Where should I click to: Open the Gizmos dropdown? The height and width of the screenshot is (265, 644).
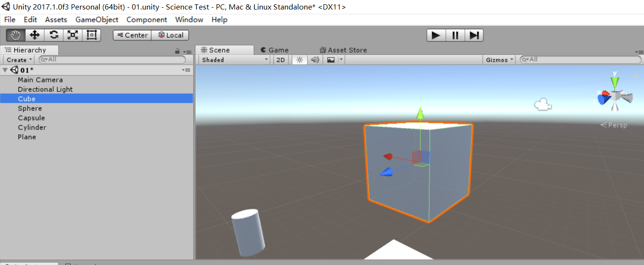point(500,60)
